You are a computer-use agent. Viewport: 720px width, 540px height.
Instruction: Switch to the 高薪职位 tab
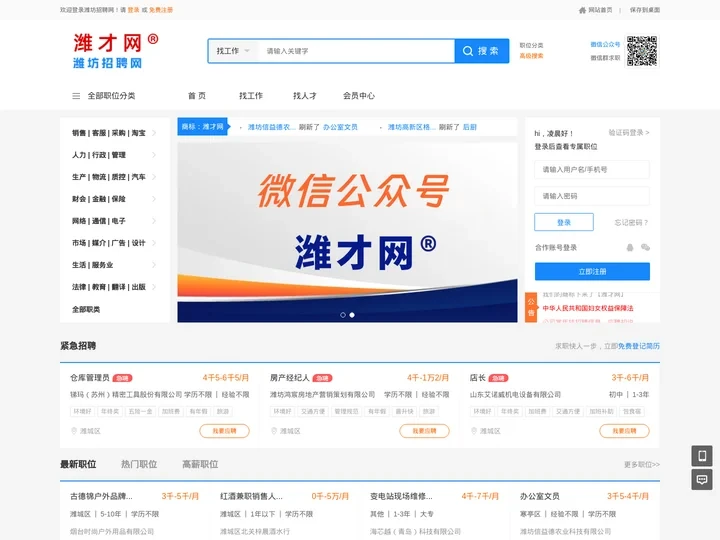200,464
